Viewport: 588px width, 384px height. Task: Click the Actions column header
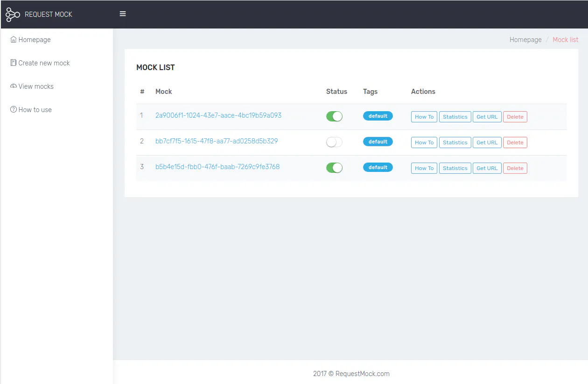423,92
